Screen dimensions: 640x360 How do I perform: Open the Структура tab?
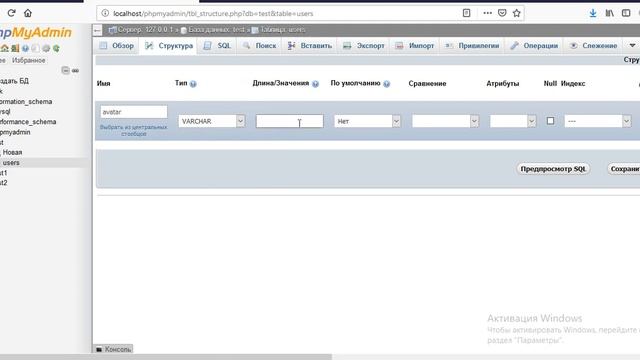coord(169,46)
